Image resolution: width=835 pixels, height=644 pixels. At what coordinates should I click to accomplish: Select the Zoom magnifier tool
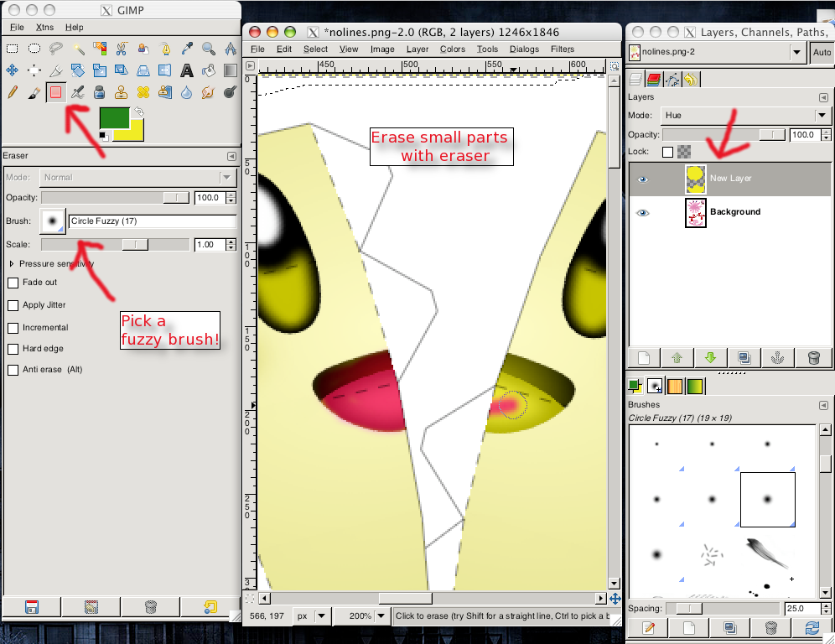tap(209, 49)
